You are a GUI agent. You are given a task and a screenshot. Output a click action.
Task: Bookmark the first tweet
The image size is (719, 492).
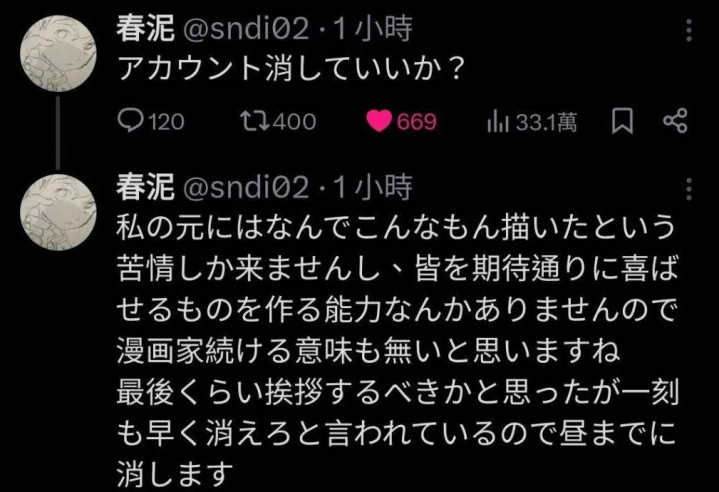pyautogui.click(x=622, y=122)
